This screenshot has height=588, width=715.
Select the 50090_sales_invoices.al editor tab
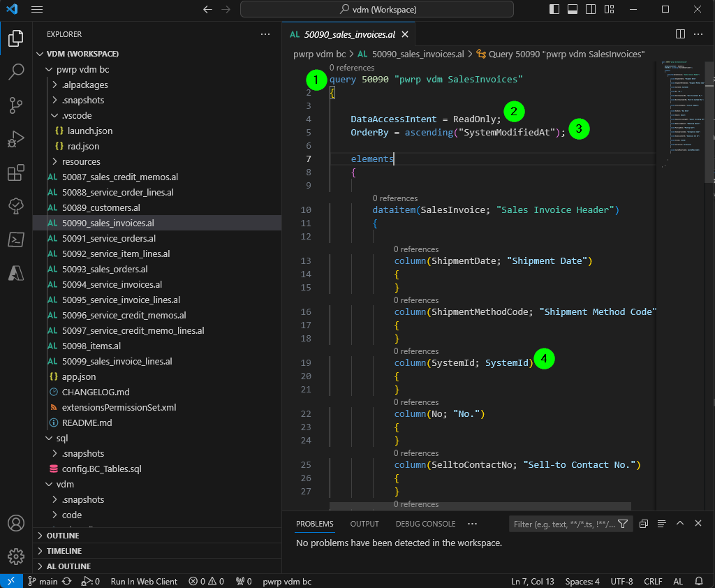tap(349, 35)
